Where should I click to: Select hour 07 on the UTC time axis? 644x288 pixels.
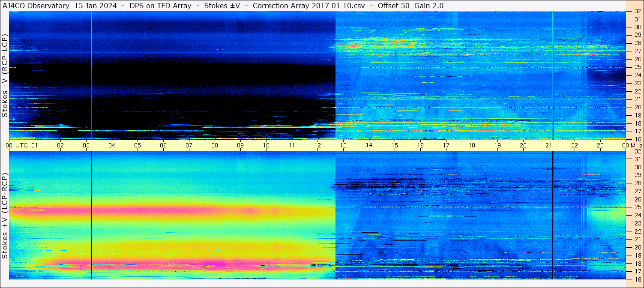click(x=189, y=145)
